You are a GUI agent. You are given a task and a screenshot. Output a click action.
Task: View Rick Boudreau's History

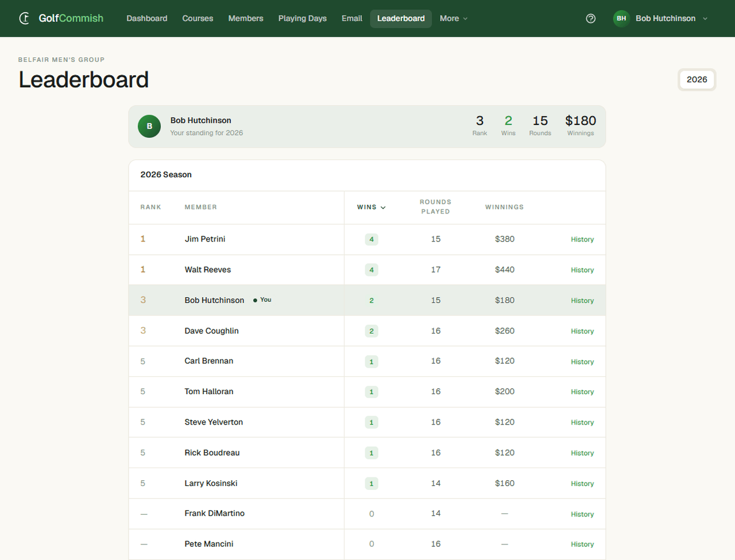coord(582,453)
